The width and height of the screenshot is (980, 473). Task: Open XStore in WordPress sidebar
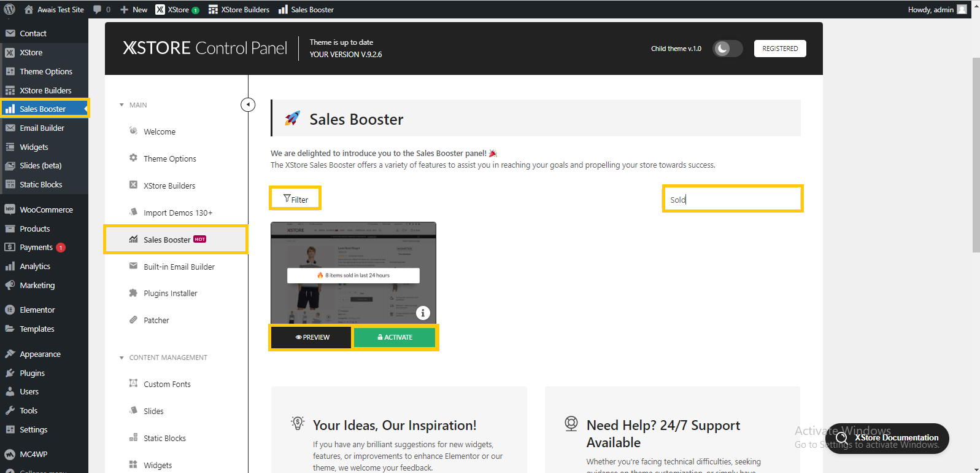point(44,52)
